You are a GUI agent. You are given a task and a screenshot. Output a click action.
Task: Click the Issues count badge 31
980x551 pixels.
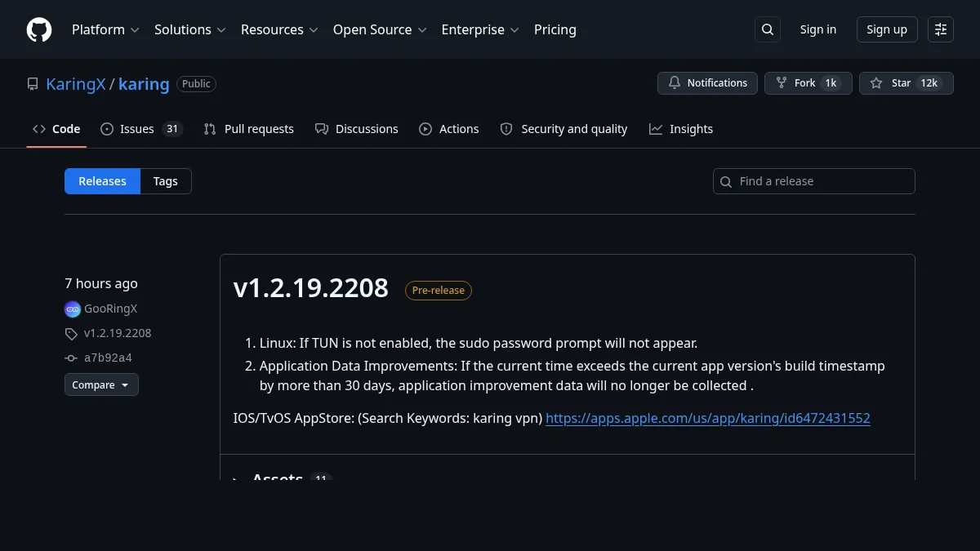(171, 129)
